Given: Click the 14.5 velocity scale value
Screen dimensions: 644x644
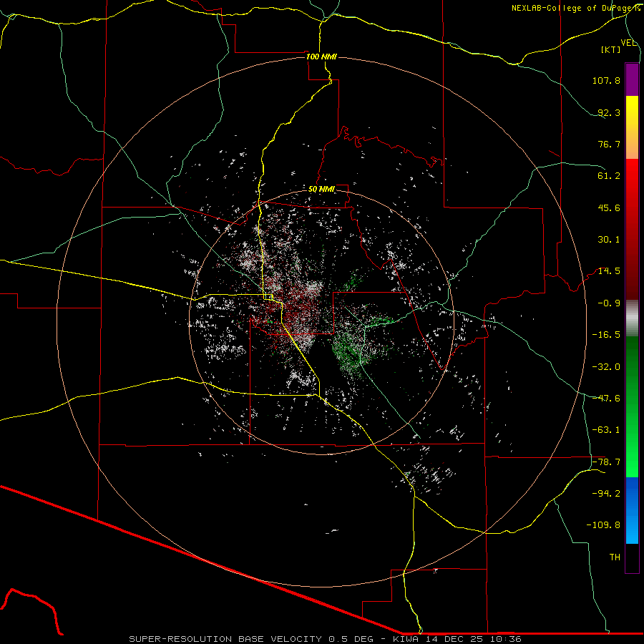Looking at the screenshot, I should (609, 271).
